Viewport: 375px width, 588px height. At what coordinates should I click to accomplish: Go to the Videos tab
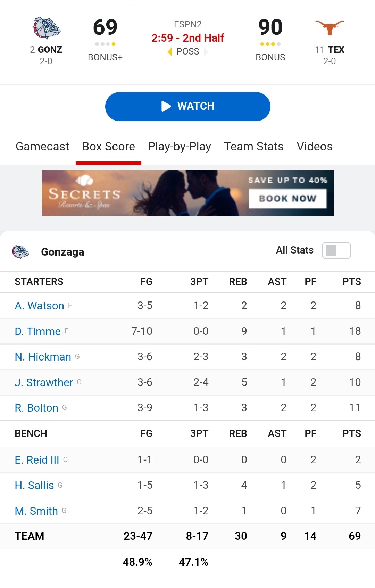pyautogui.click(x=315, y=147)
